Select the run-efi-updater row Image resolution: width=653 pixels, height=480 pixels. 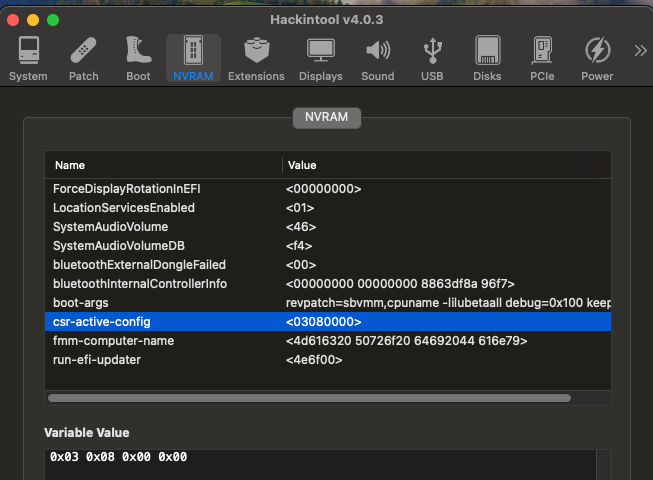coord(328,360)
